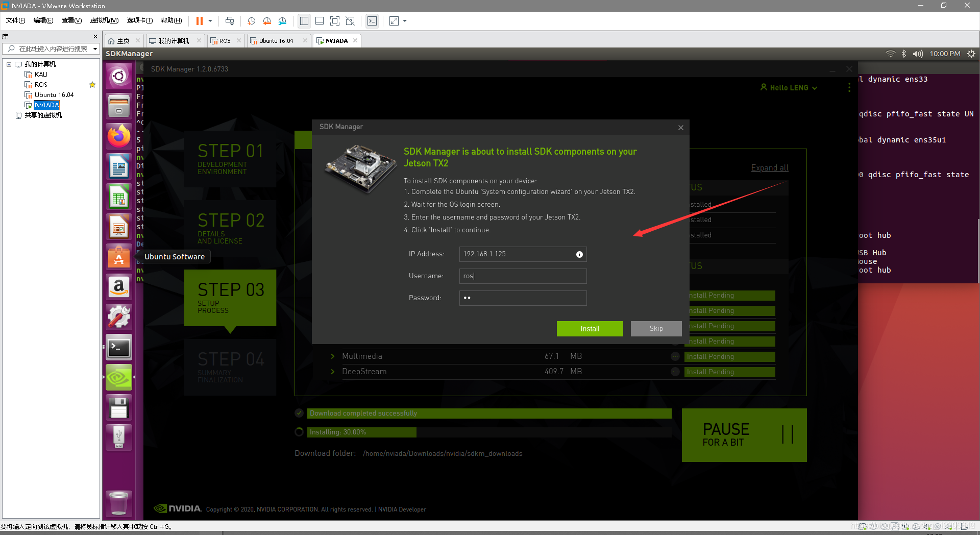Select STEP 03 Setup Process
Viewport: 980px width, 535px height.
coord(230,298)
